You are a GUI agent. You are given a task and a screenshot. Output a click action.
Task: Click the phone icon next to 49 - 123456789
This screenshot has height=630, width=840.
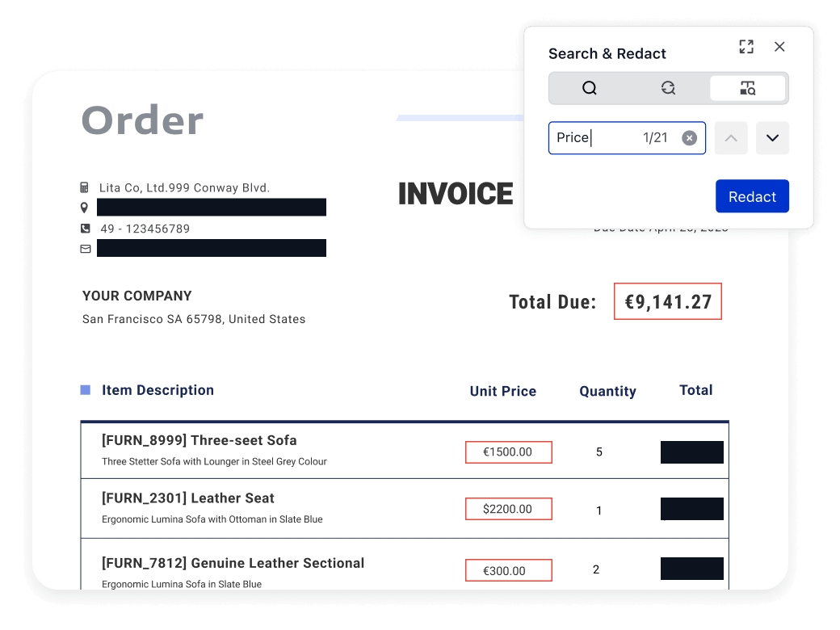coord(85,229)
